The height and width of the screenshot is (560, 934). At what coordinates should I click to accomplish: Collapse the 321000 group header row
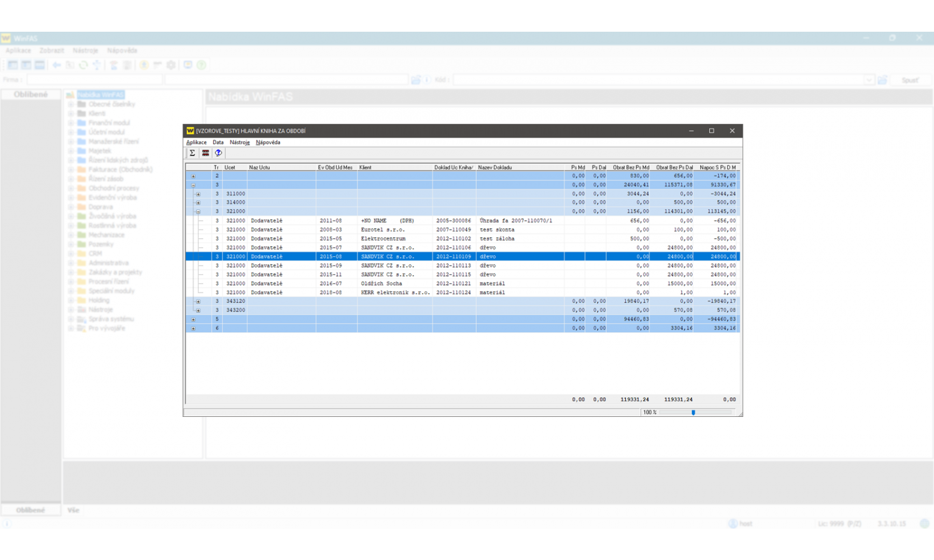click(198, 212)
